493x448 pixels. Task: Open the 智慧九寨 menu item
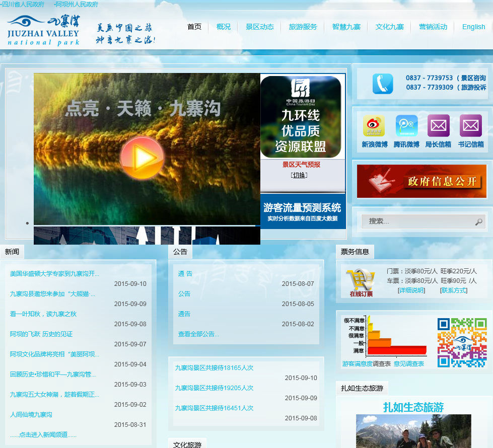(x=346, y=27)
